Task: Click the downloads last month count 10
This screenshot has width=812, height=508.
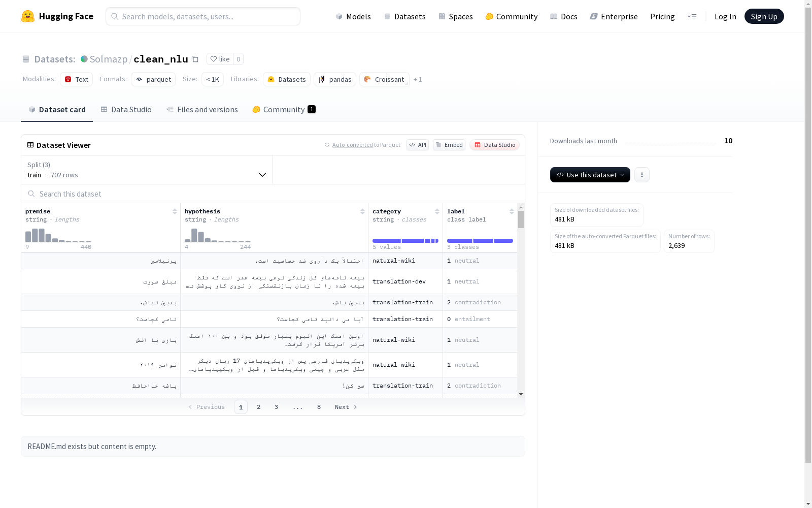Action: [x=728, y=141]
